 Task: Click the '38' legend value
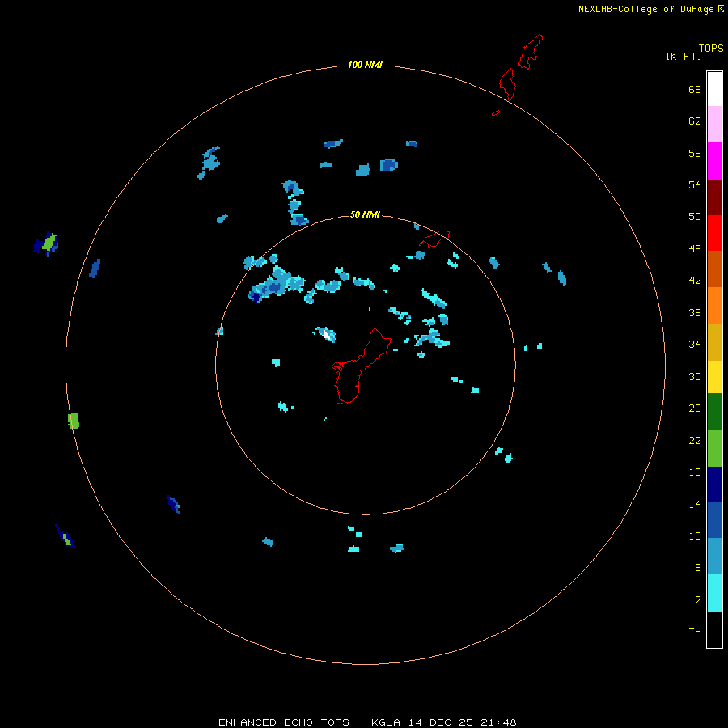pyautogui.click(x=695, y=313)
